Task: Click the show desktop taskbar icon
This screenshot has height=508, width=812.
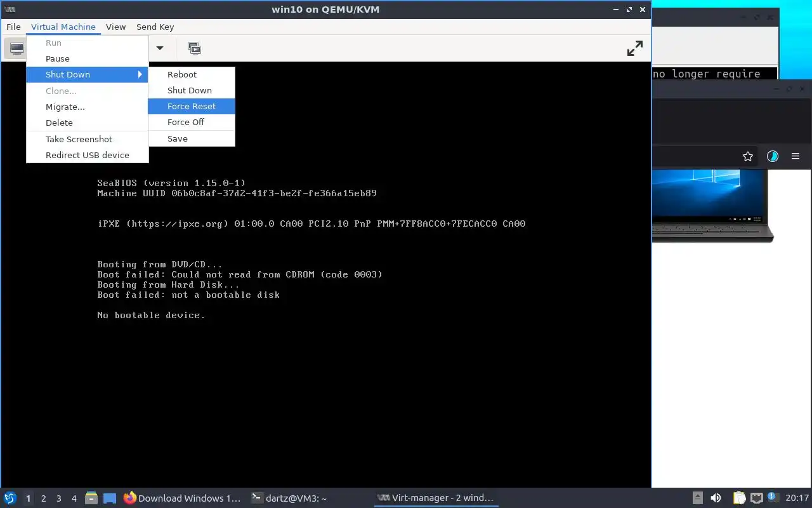Action: tap(110, 498)
